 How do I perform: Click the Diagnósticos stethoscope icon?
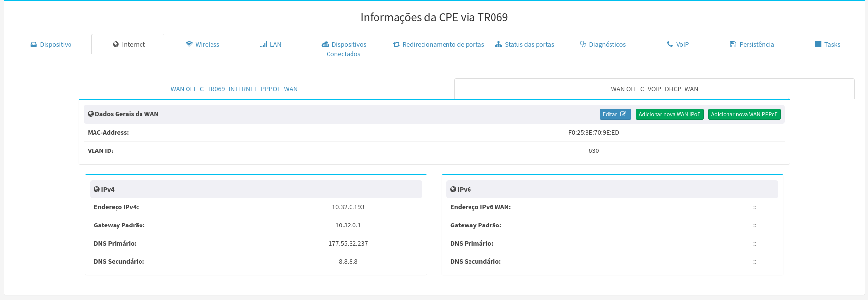583,44
